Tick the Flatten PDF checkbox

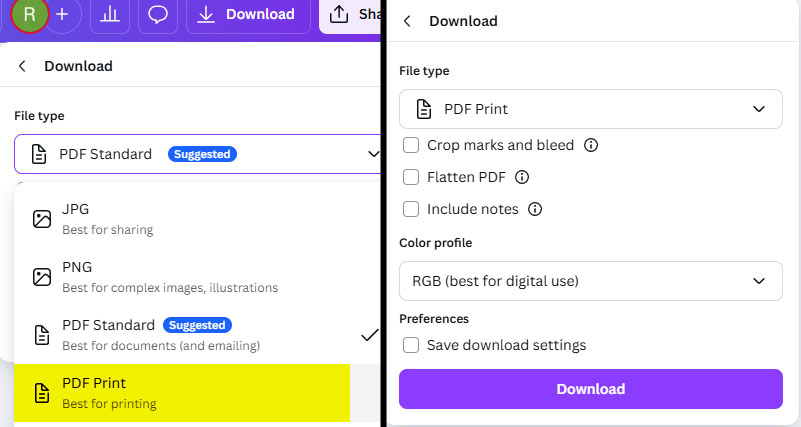click(x=411, y=177)
